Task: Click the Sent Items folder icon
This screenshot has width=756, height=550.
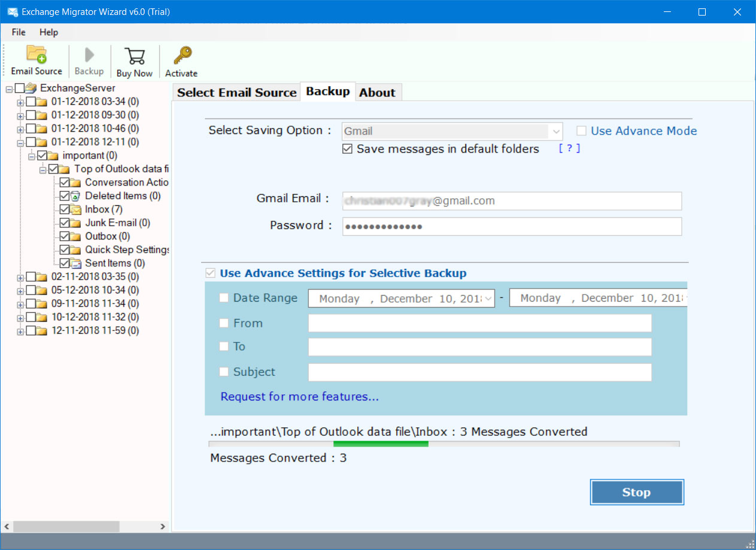Action: 75,263
